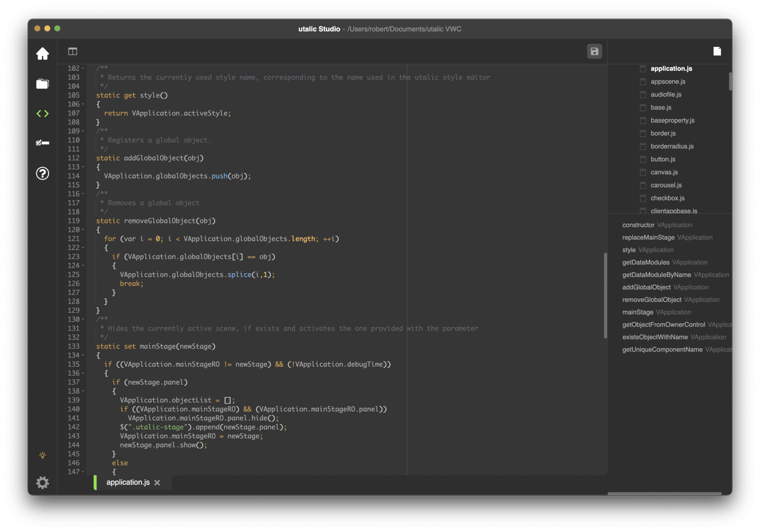Open the Home view icon
The image size is (760, 532).
tap(42, 53)
